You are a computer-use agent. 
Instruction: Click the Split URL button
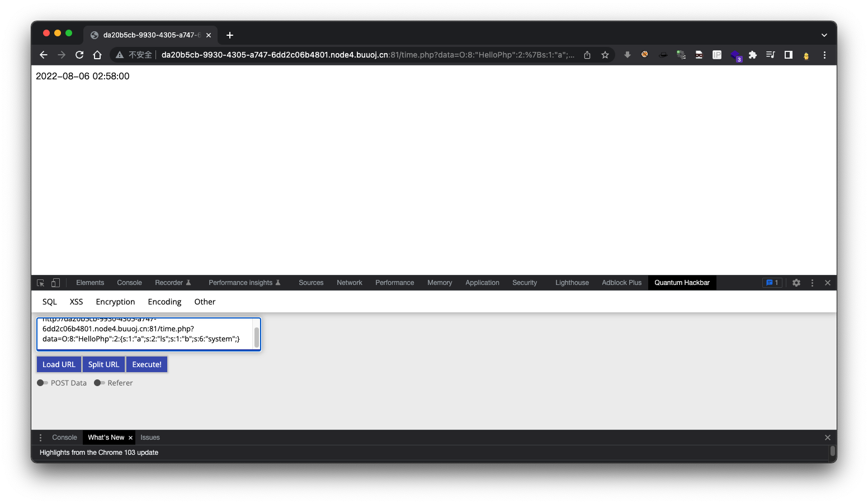pos(103,364)
